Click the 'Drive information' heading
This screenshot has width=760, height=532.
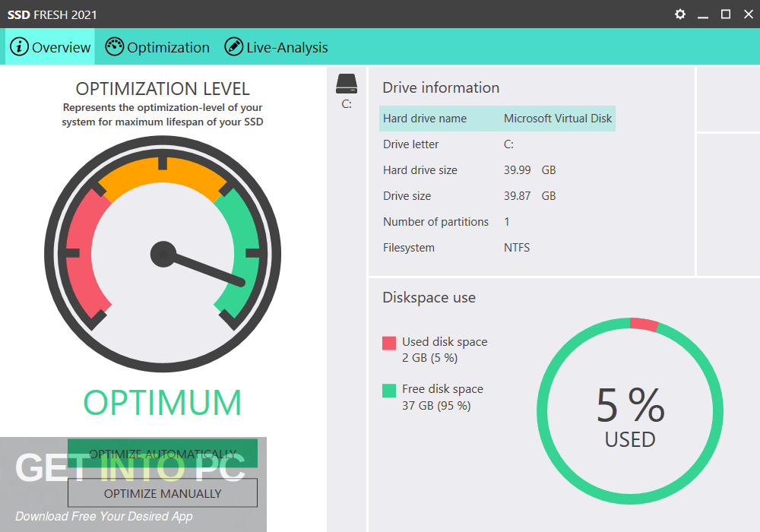441,87
